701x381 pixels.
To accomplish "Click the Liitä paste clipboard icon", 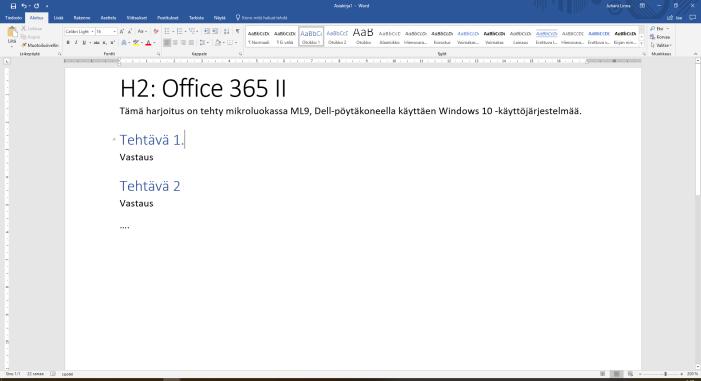I will coord(12,34).
